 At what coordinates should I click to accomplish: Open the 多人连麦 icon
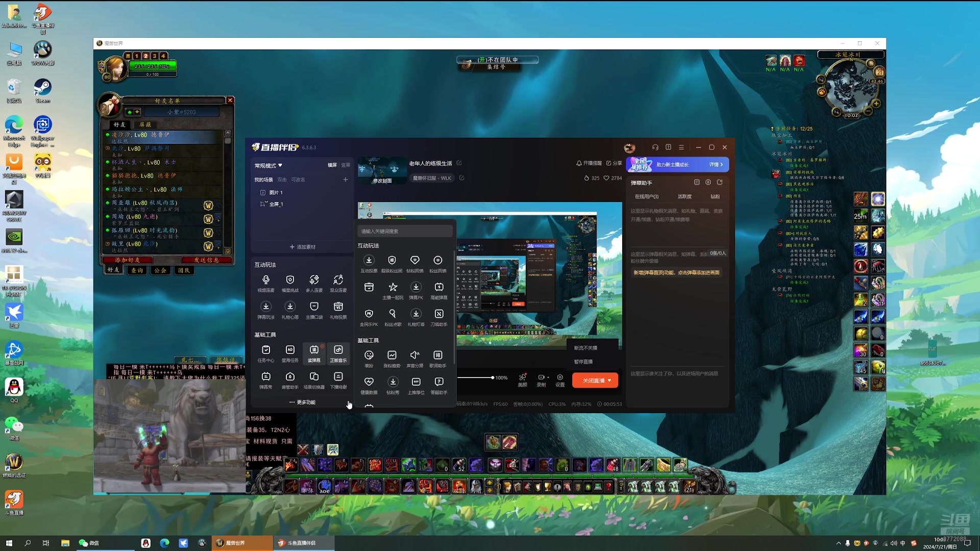click(x=314, y=283)
